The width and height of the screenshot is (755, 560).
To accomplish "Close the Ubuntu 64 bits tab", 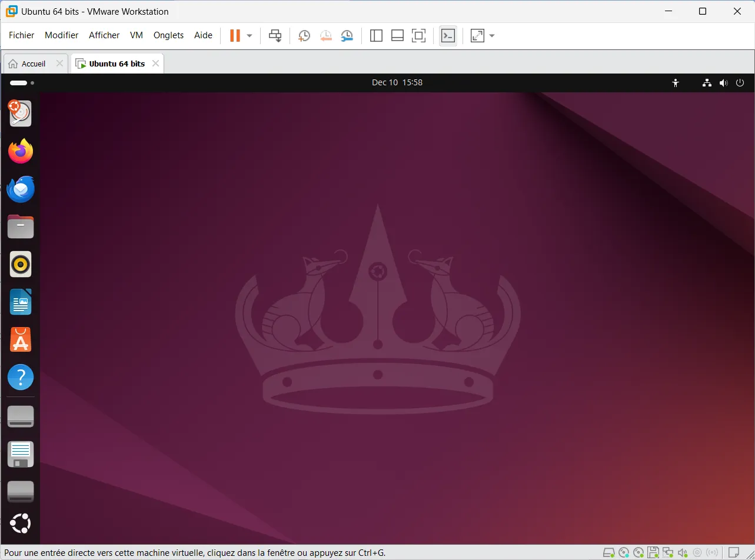I will [156, 64].
